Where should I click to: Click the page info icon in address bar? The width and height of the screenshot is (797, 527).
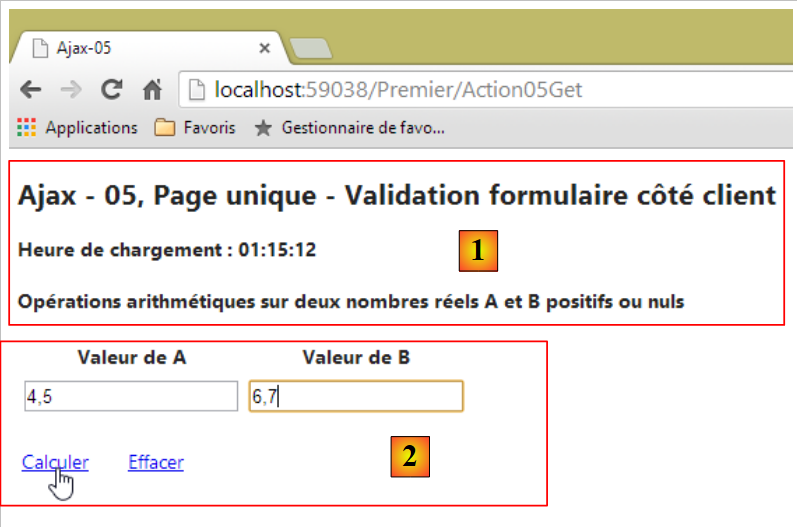198,91
